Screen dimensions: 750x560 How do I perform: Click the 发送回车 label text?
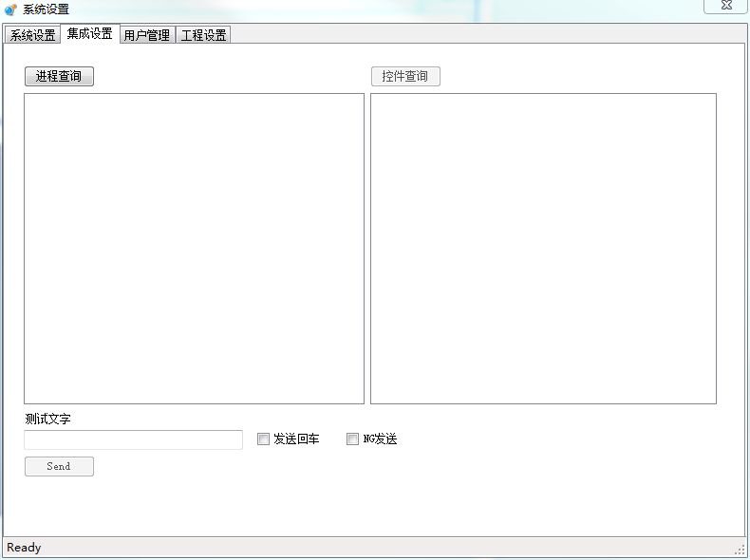tap(296, 439)
